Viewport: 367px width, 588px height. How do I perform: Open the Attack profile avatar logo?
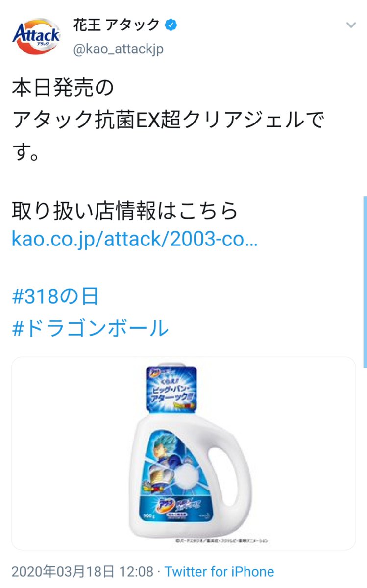tap(36, 36)
